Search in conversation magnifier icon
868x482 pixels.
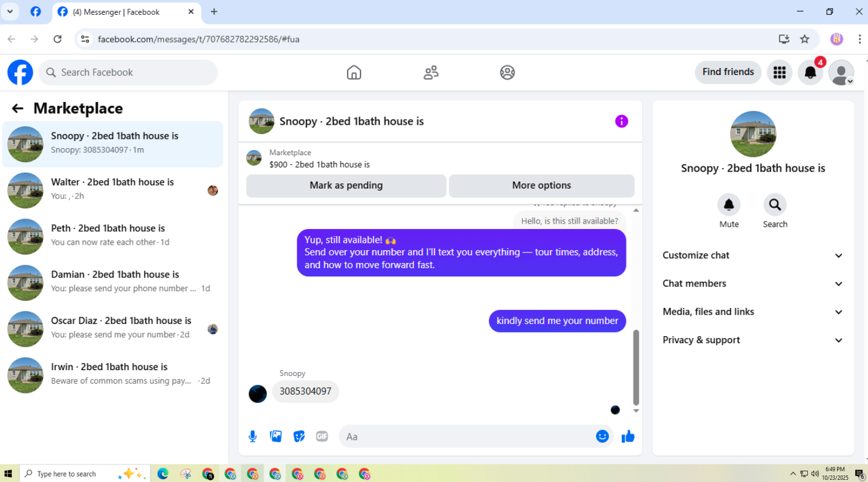(x=775, y=204)
